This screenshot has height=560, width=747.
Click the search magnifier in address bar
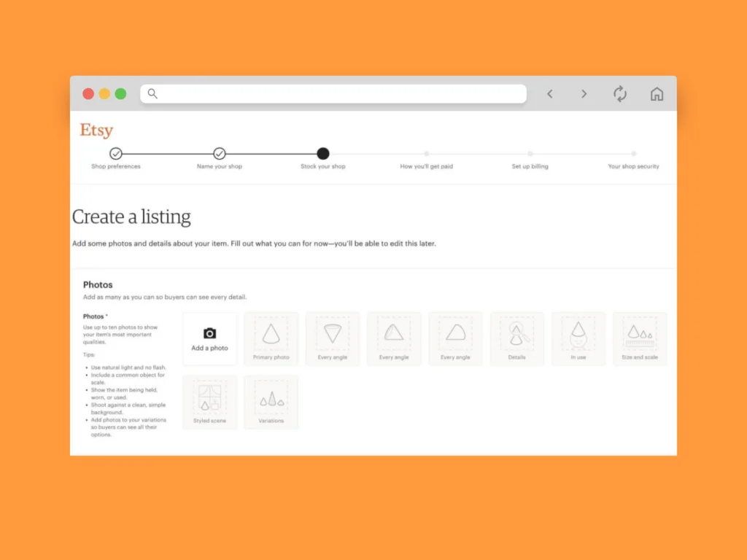(x=152, y=93)
